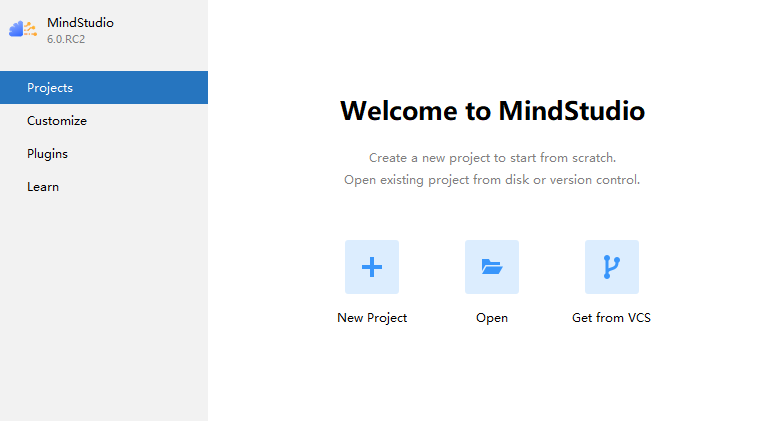Click the Get from VCS branch icon
Viewport: 762px width, 421px height.
pos(612,267)
